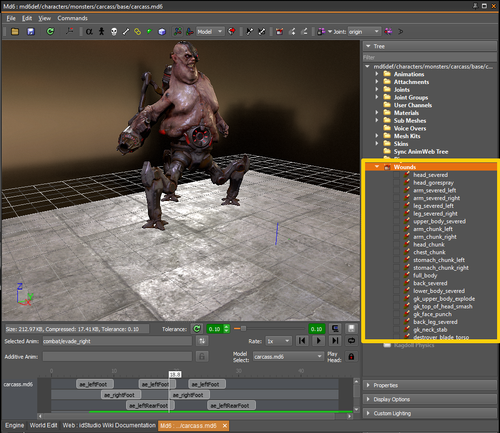Click the monitor icon next to tolerance value
Viewport: 500px width, 433px height.
point(335,329)
